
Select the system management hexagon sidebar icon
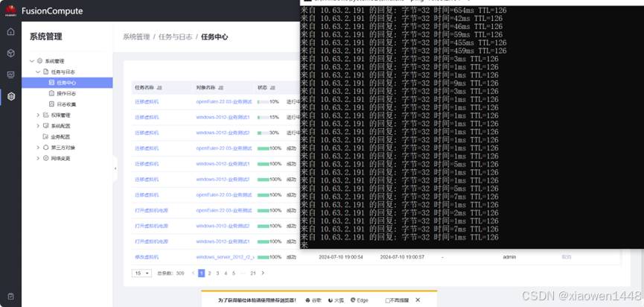click(10, 96)
